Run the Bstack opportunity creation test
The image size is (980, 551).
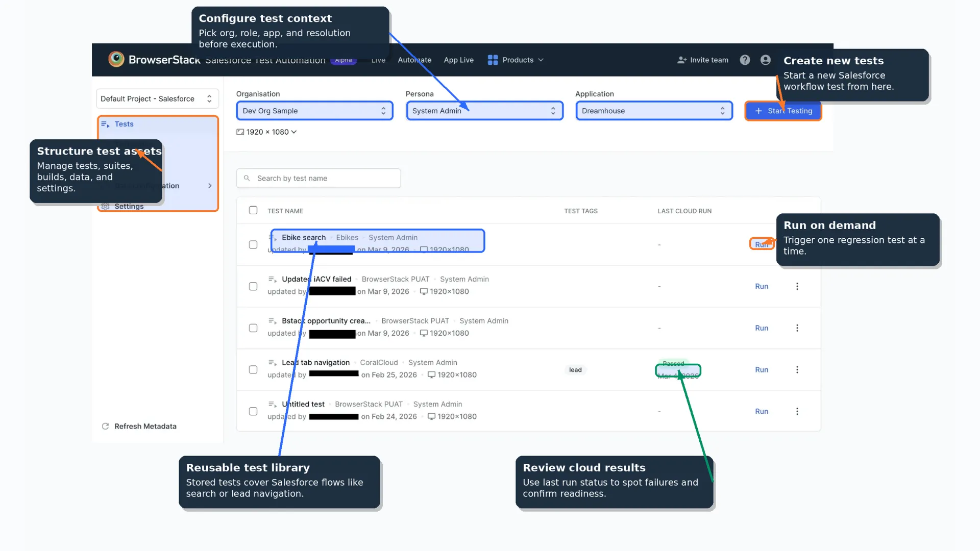pyautogui.click(x=762, y=328)
